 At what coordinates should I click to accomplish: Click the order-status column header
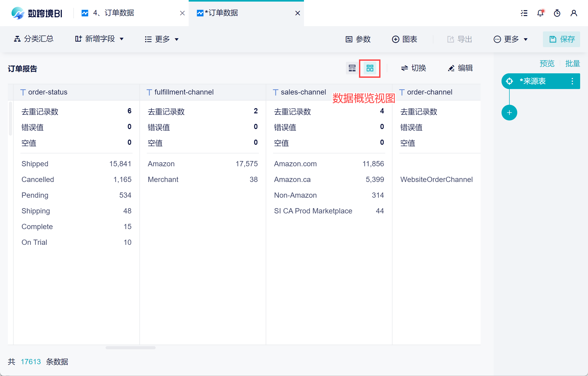coord(48,92)
